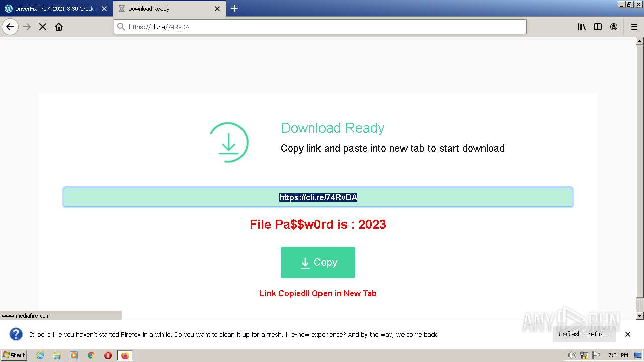
Task: Close the DriverFix Pro tab
Action: pos(104,9)
